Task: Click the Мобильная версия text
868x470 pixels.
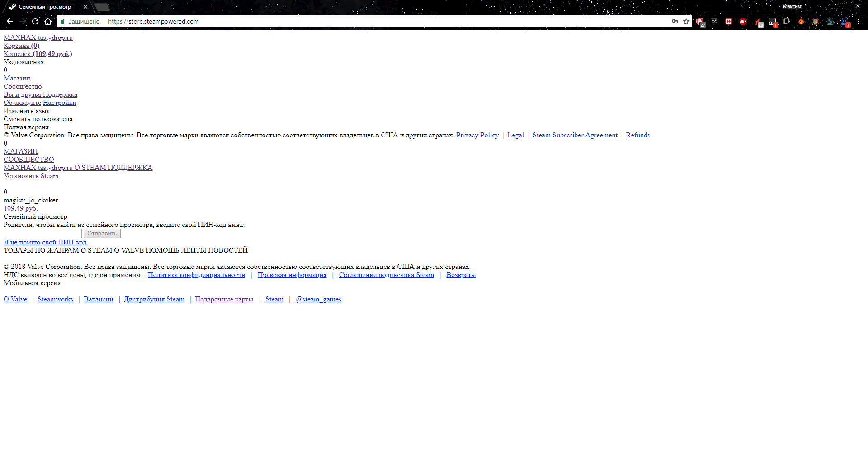Action: [32, 283]
